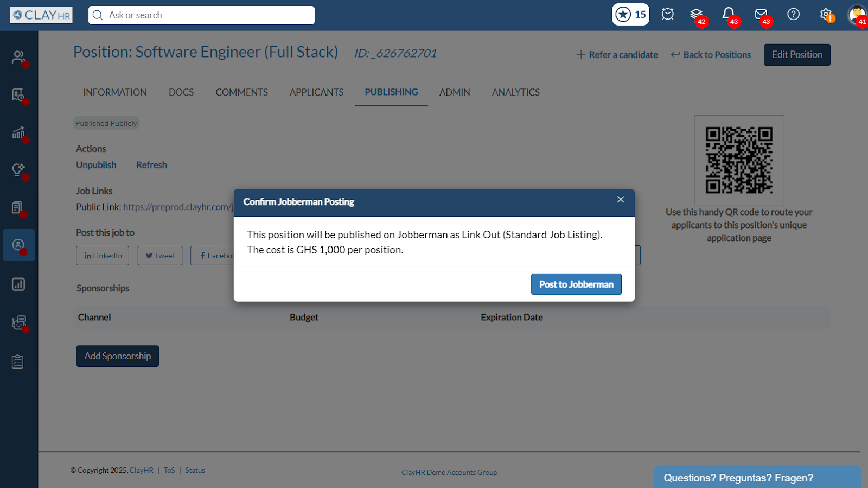Open the lightbulb ideas sidebar icon
This screenshot has width=868, height=488.
pos(18,170)
